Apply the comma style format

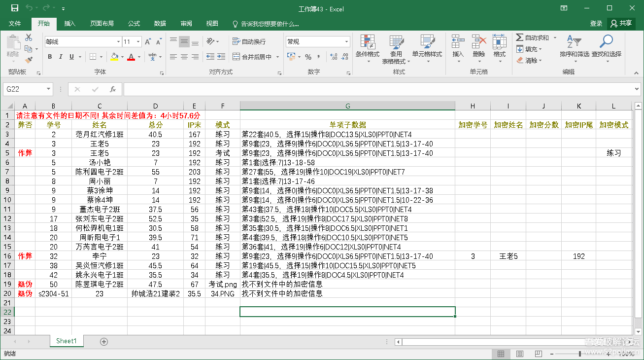pyautogui.click(x=319, y=57)
